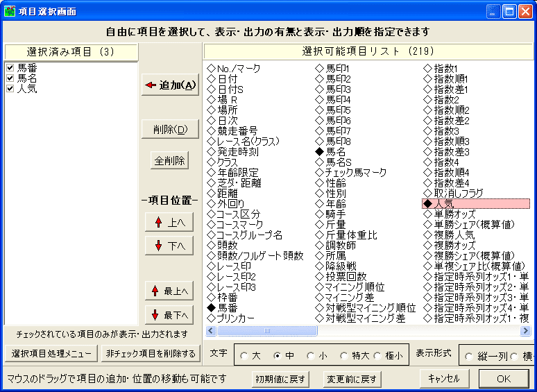Select the コース区分 item
The width and height of the screenshot is (537, 392).
[x=234, y=214]
